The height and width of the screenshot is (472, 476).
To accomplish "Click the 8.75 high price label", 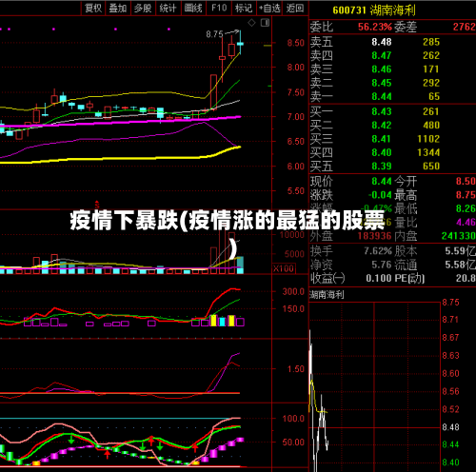I will click(x=214, y=34).
